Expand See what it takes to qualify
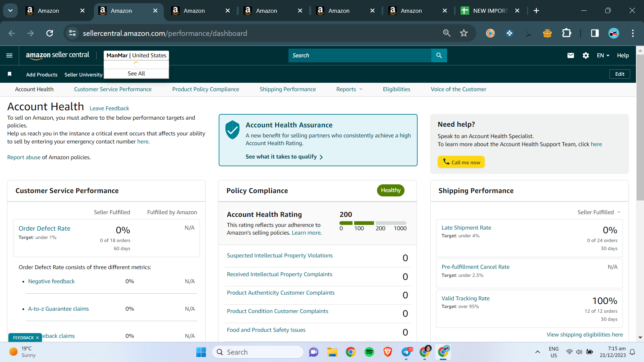The width and height of the screenshot is (644, 362). pyautogui.click(x=284, y=157)
